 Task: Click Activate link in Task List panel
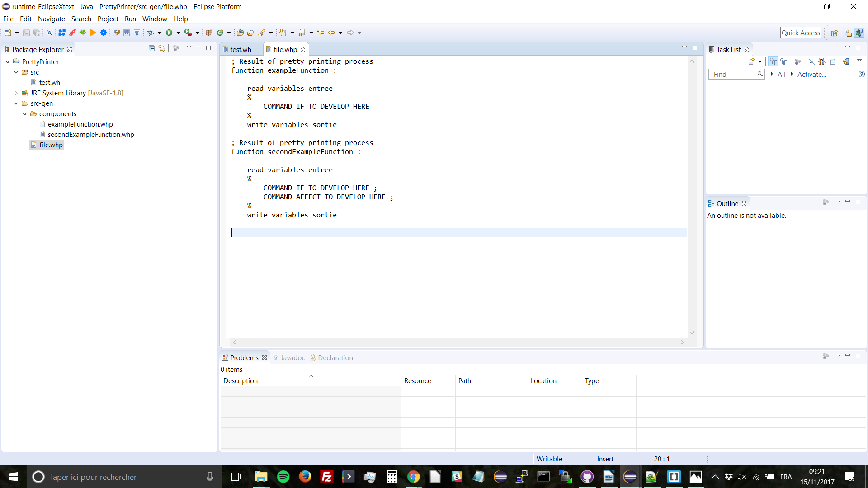click(x=811, y=74)
